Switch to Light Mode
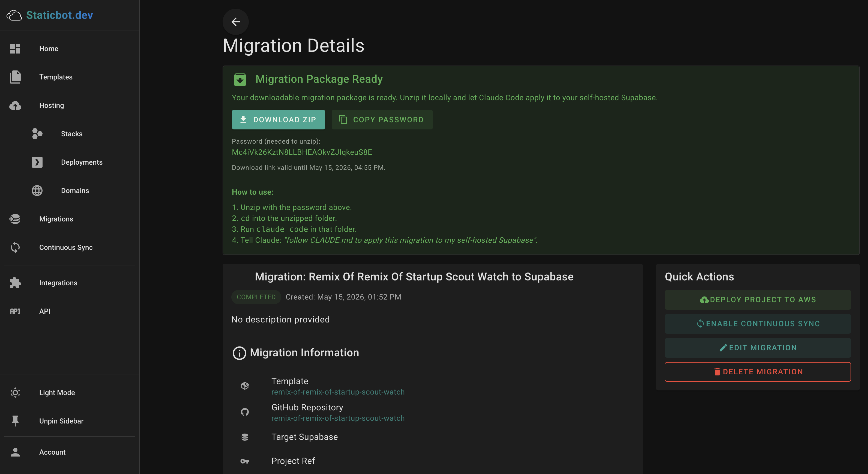868x474 pixels. 57,392
